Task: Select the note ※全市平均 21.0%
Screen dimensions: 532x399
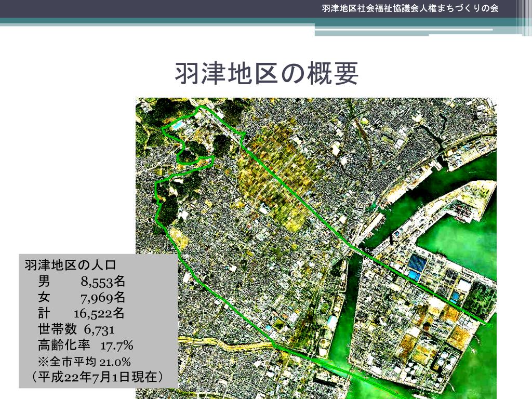Action: [x=84, y=362]
